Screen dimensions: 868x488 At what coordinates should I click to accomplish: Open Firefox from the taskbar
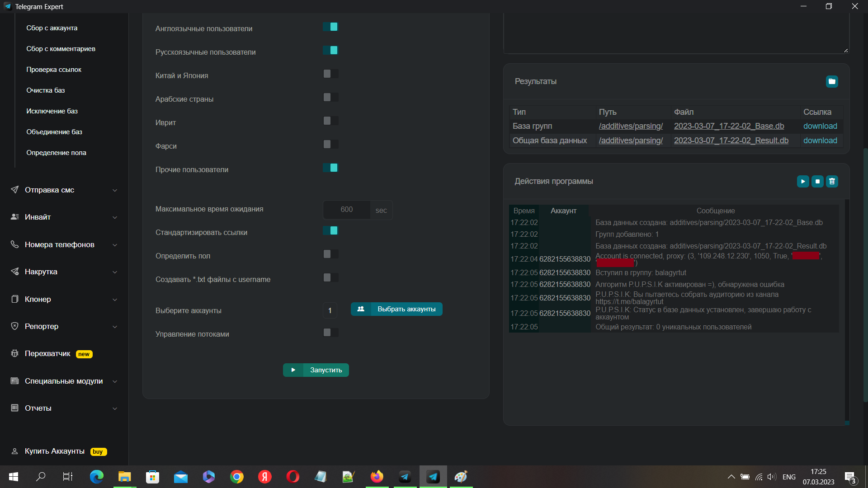click(377, 477)
